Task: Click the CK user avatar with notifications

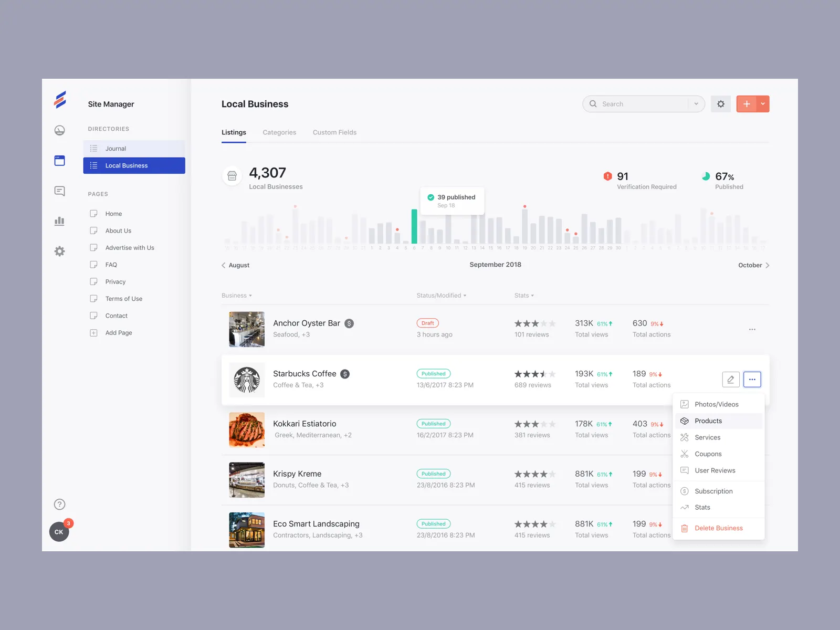Action: 59,532
